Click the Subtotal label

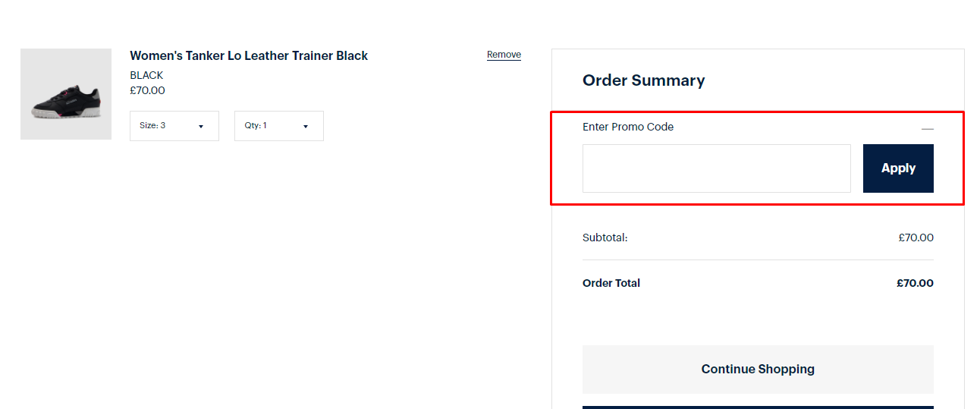pyautogui.click(x=605, y=238)
